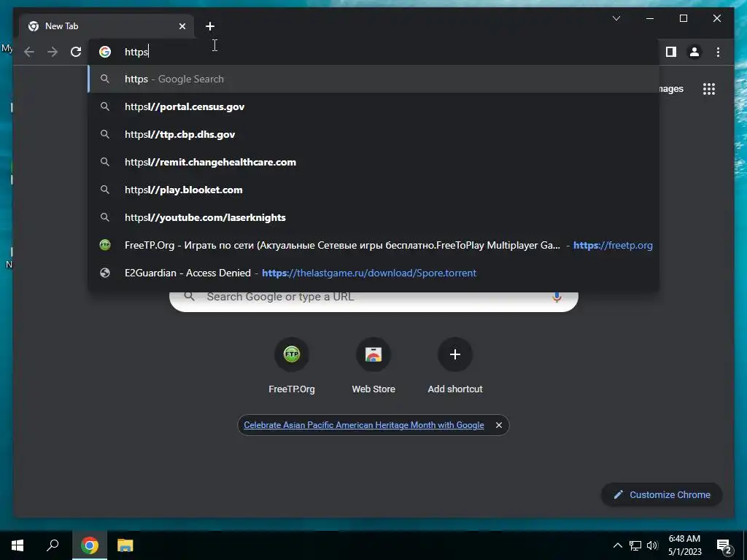
Task: Select the play.blooket.com suggestion
Action: (373, 190)
